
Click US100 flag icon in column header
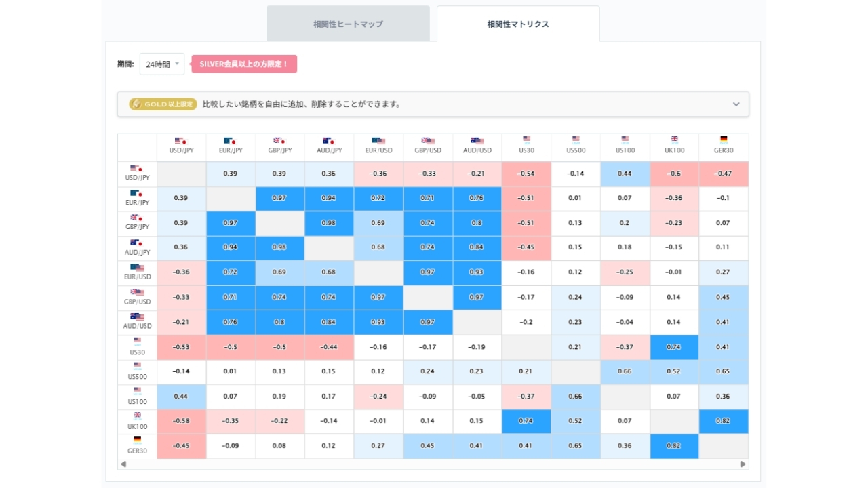[x=625, y=140]
